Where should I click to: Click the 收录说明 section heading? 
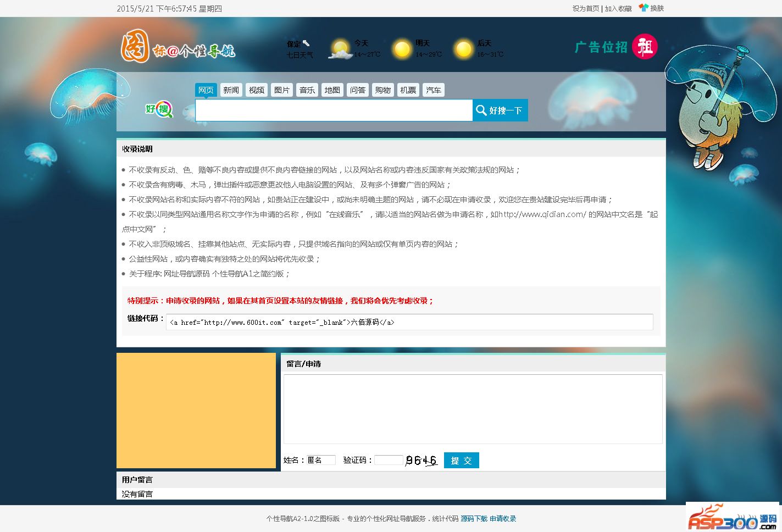pos(137,149)
